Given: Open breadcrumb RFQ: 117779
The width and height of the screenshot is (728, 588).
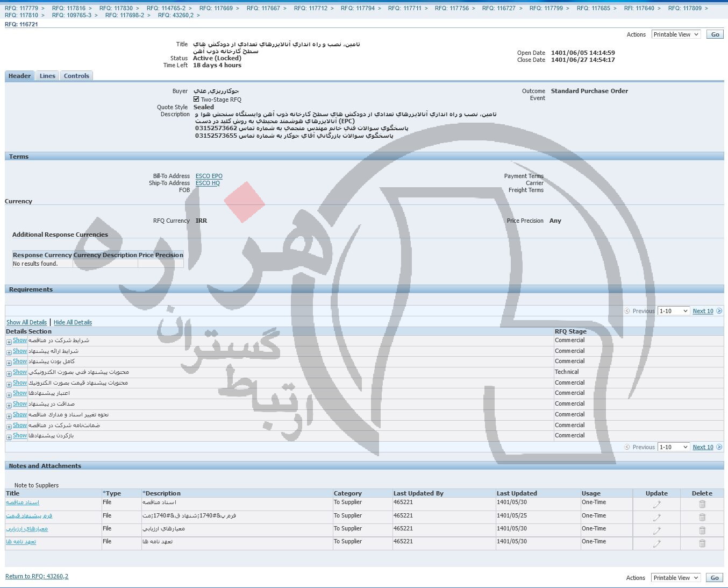Looking at the screenshot, I should pyautogui.click(x=22, y=8).
